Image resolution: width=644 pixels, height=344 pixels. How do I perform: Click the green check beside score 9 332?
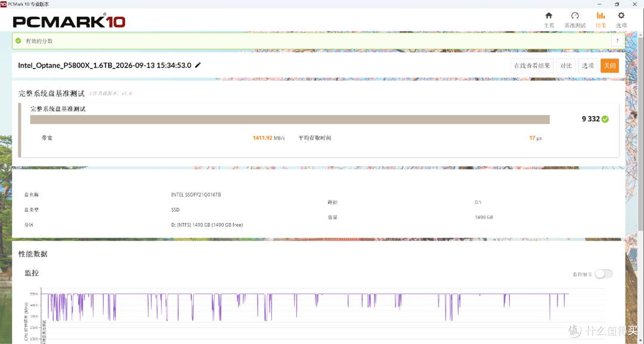coord(605,119)
